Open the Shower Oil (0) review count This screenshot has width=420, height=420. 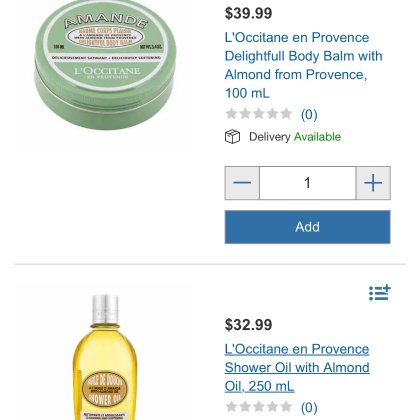point(309,407)
